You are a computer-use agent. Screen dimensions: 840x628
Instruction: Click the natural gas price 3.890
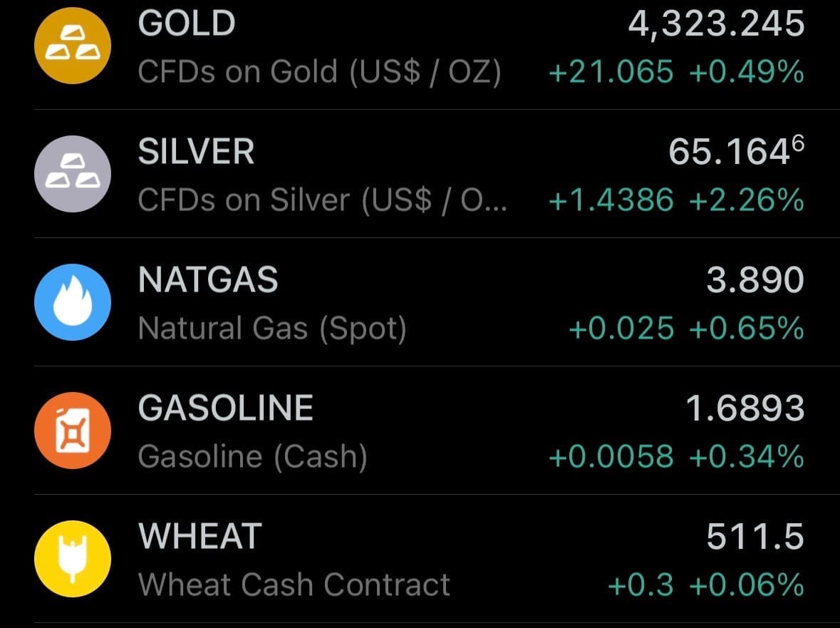tap(755, 281)
